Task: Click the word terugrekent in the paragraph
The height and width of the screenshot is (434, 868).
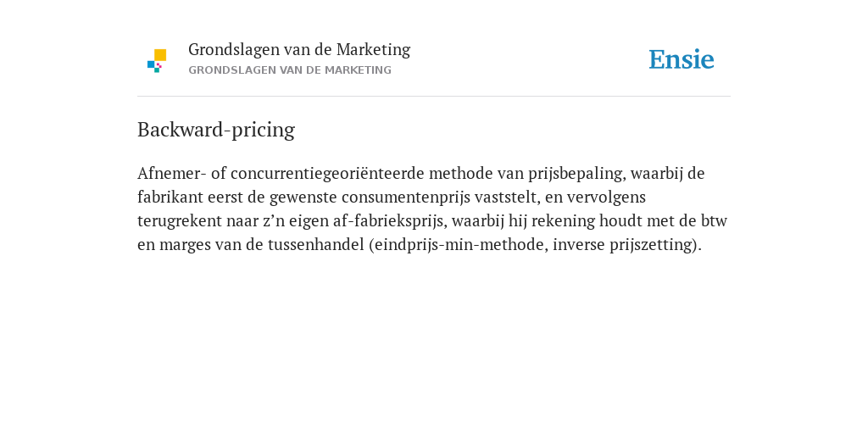Action: [180, 221]
